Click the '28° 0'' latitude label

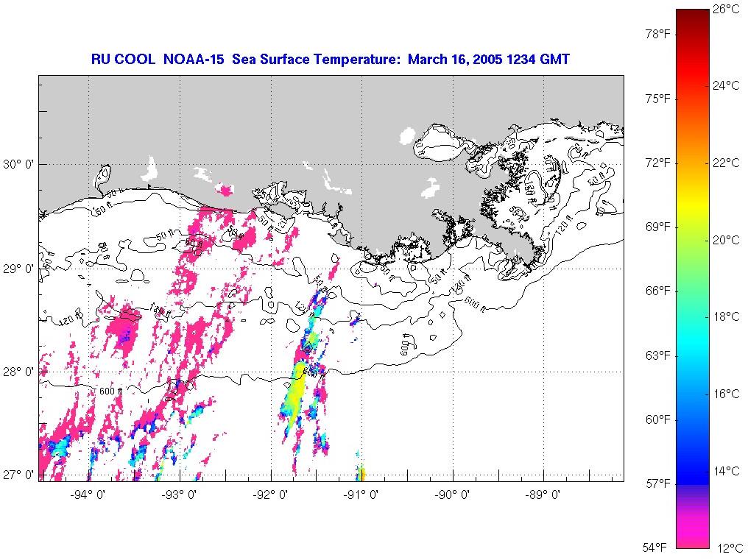18,372
